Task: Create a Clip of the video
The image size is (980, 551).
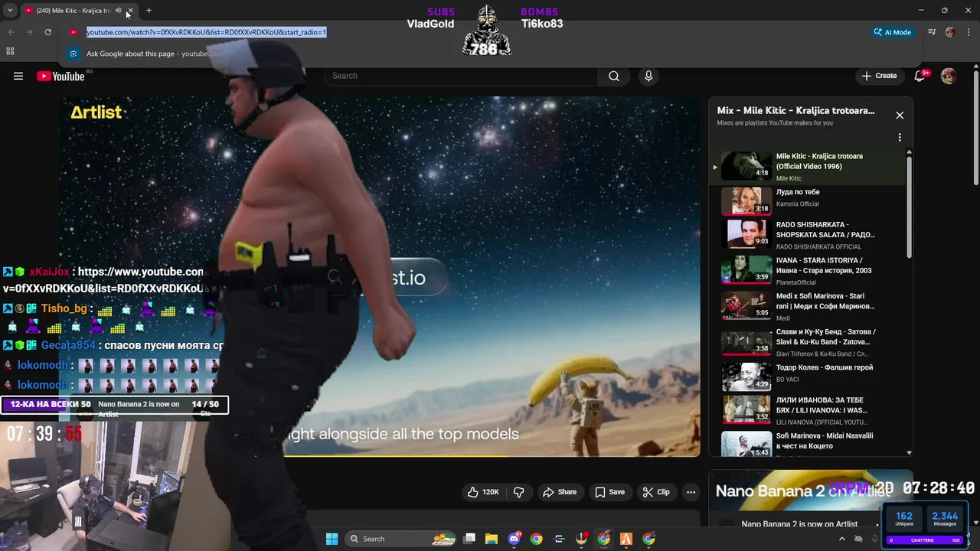Action: coord(656,492)
